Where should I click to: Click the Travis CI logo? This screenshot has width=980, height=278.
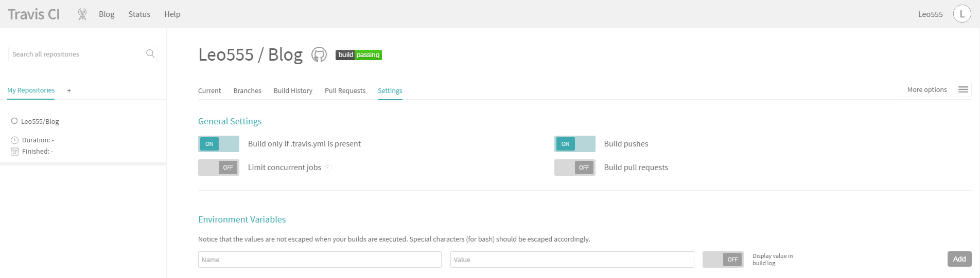click(x=33, y=14)
